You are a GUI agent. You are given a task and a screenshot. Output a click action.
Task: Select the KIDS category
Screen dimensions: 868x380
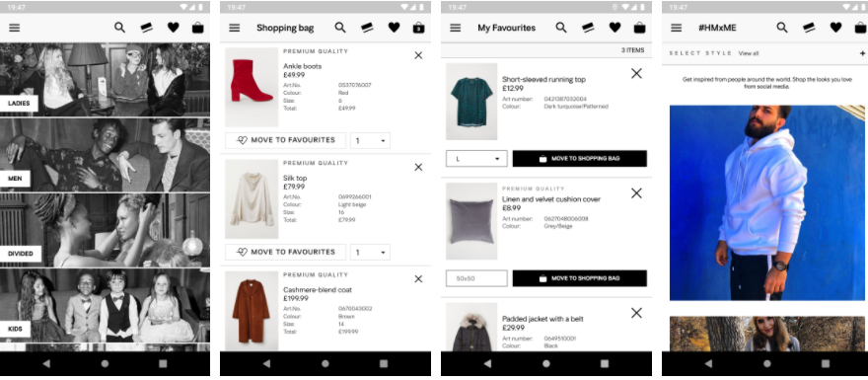(15, 329)
